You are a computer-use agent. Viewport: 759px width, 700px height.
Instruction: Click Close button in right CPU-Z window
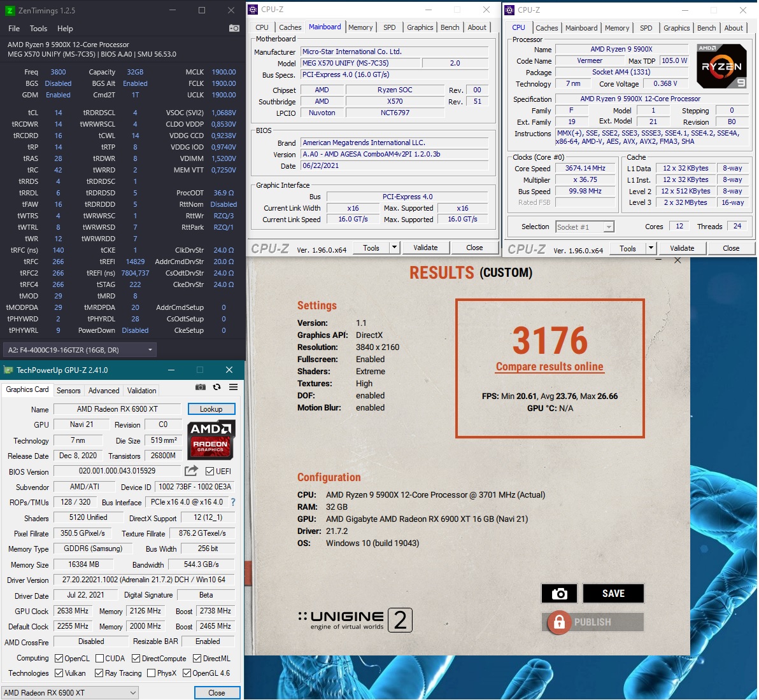[x=731, y=248]
